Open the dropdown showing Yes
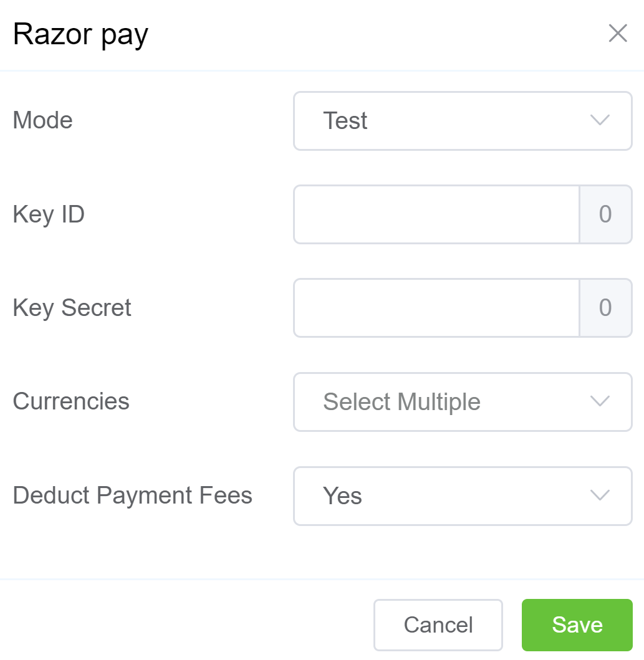 pos(463,496)
